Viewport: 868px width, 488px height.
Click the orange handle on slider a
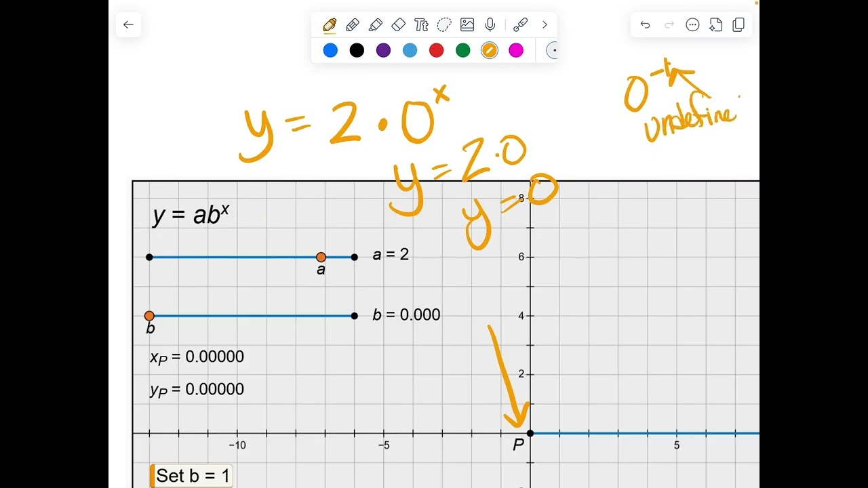click(321, 257)
